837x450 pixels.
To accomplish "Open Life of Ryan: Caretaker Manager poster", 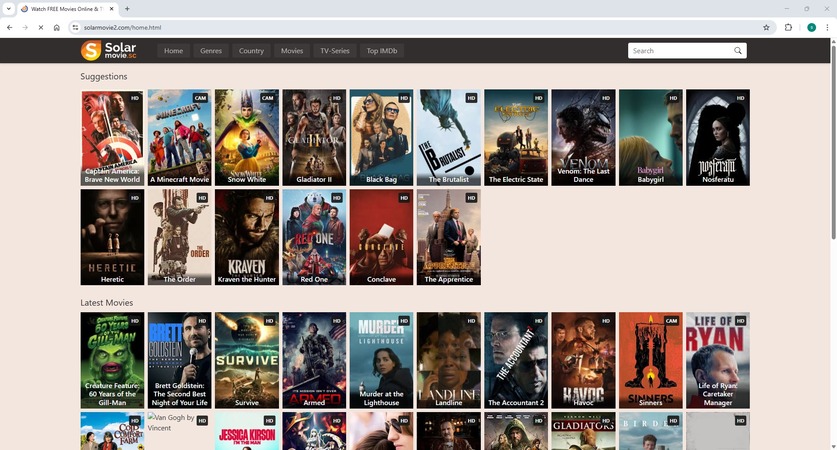I will click(717, 360).
